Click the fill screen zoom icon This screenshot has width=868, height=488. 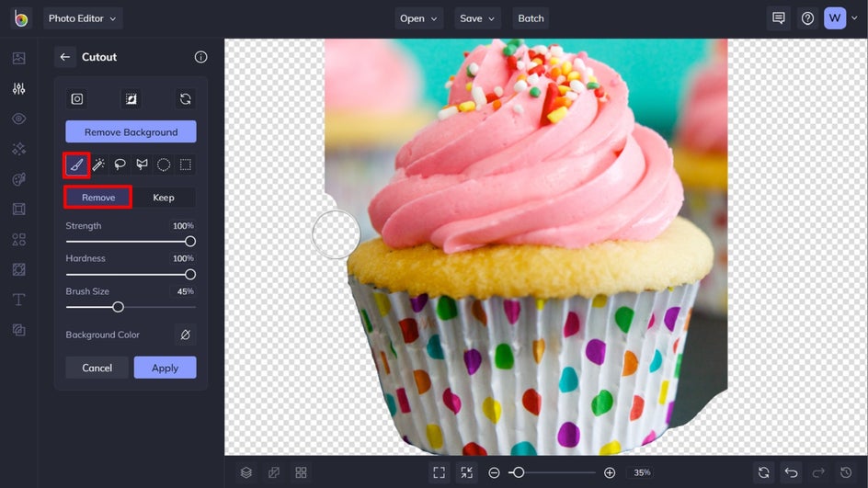tap(467, 472)
